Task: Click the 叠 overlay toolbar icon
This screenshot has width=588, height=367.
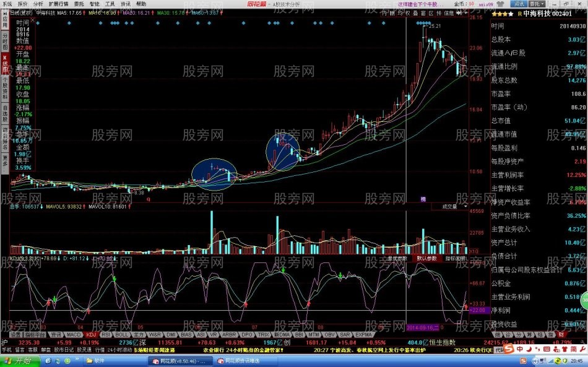Action: (x=415, y=13)
